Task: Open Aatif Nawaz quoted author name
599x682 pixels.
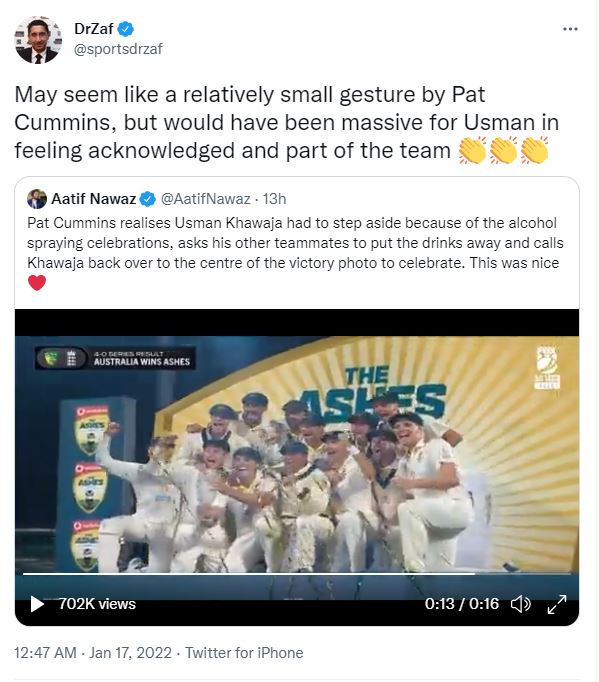Action: tap(94, 199)
